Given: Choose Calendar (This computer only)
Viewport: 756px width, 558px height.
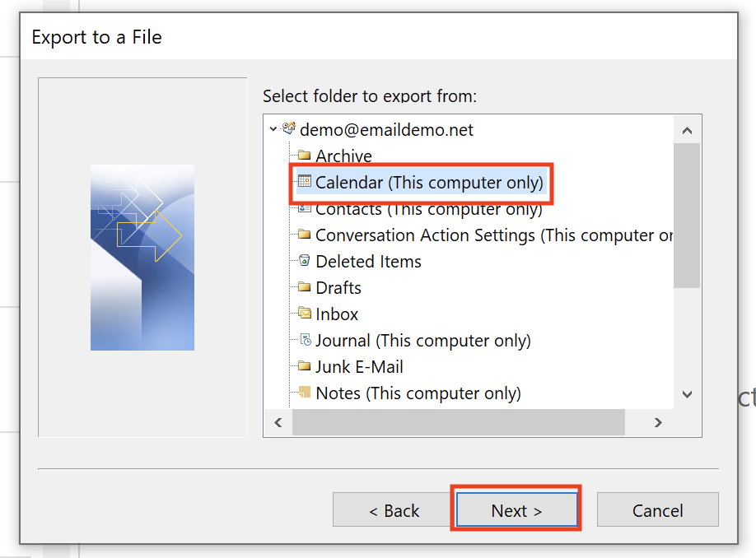Looking at the screenshot, I should pos(429,183).
